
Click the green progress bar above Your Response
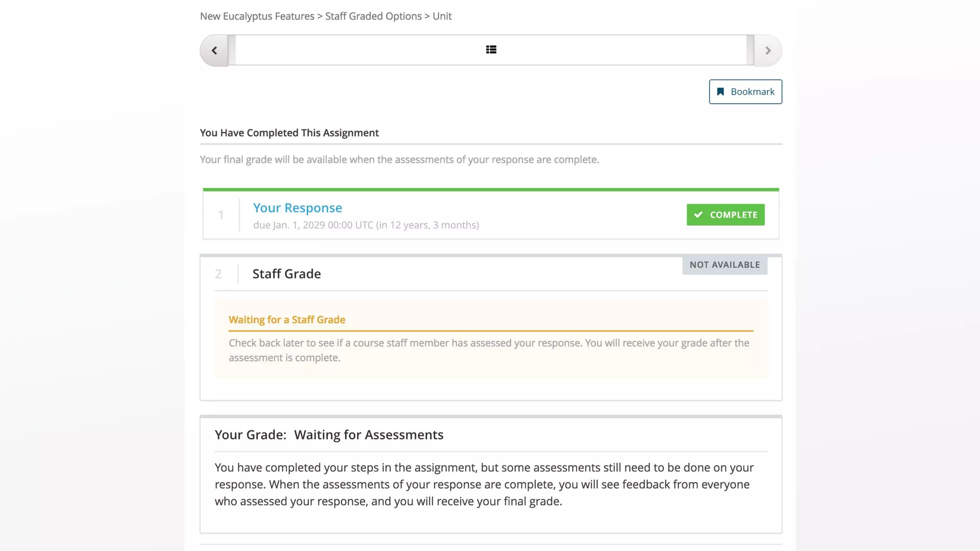(490, 190)
